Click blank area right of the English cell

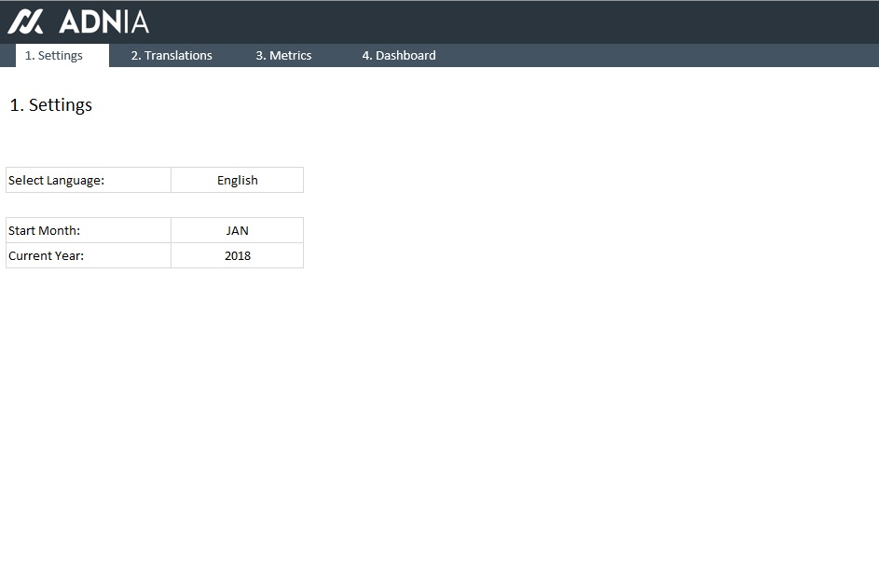[466, 180]
